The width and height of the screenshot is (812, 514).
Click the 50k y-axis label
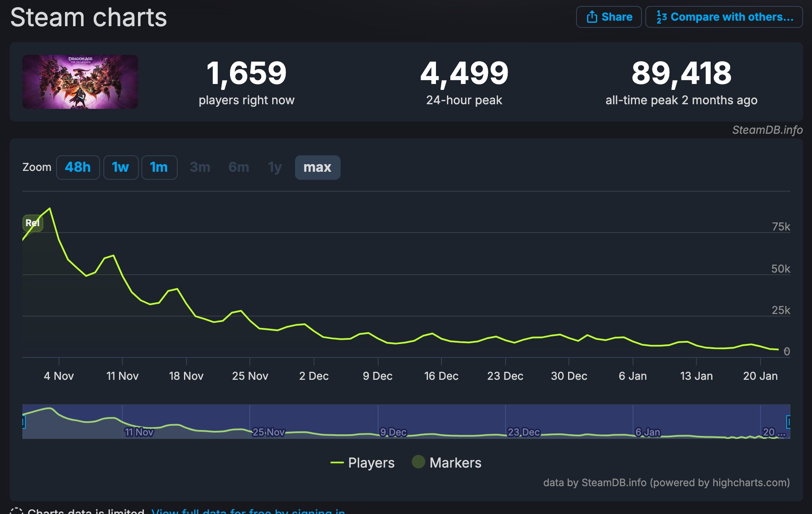(781, 269)
